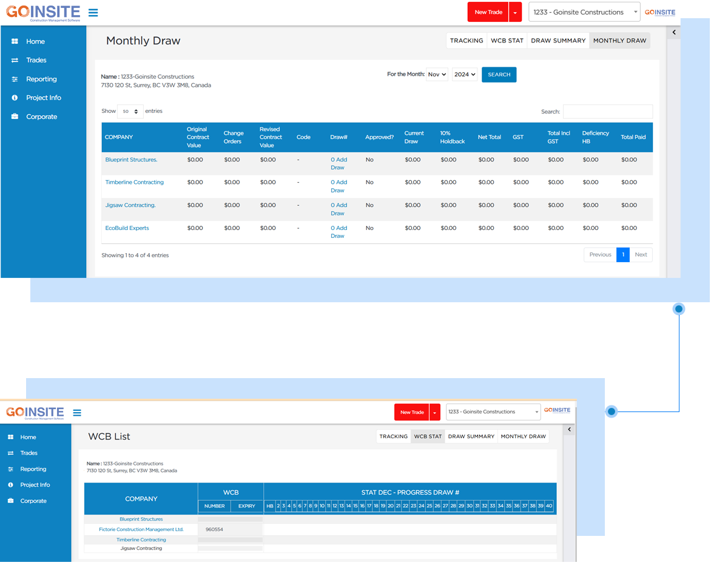Click the blue SEARCH button
The height and width of the screenshot is (562, 728).
point(499,75)
